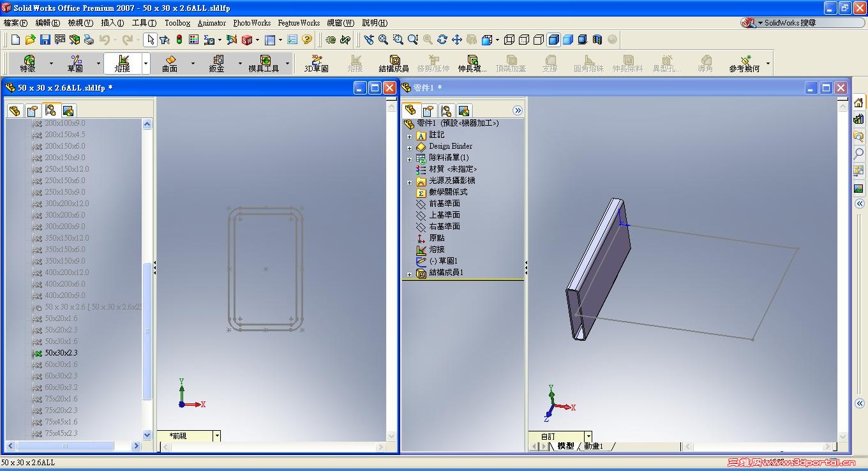Open the display tab in the 零件1 window

464,110
